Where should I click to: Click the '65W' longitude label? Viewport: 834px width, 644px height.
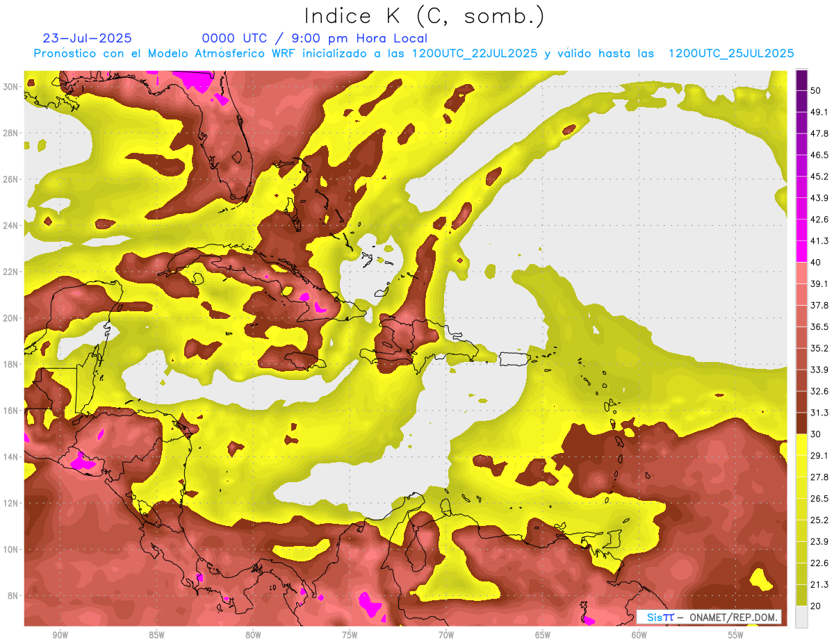[x=543, y=635]
